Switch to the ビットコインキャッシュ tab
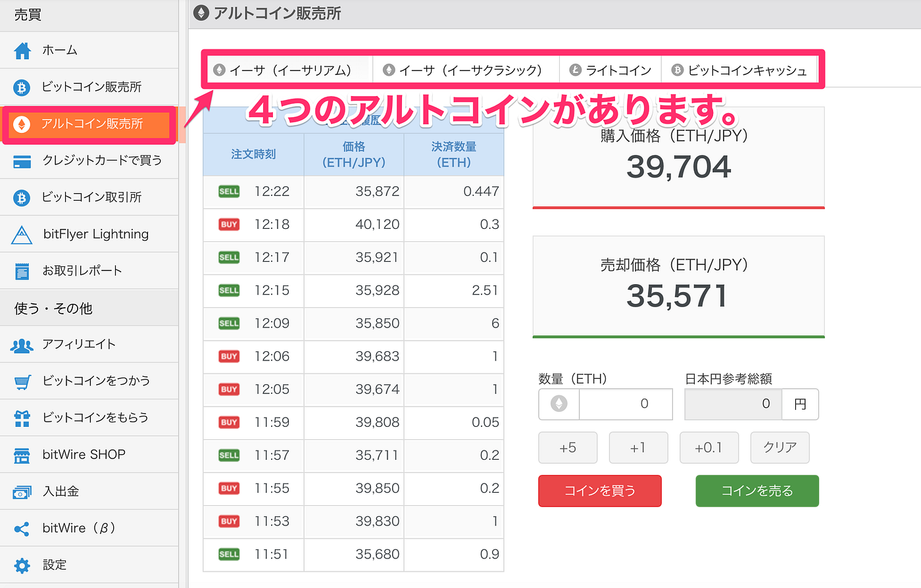This screenshot has height=588, width=921. (739, 70)
